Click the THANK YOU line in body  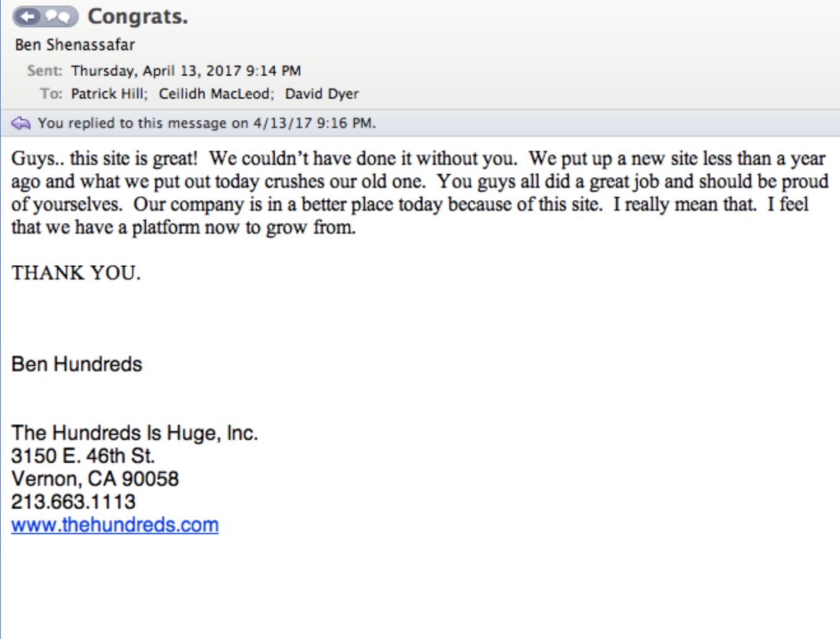[76, 273]
